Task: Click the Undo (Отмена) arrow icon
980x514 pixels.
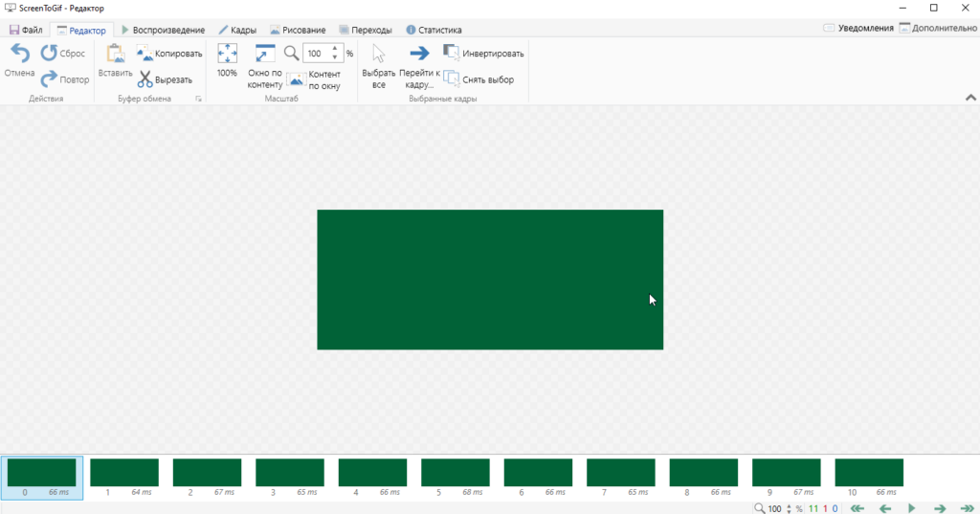Action: (20, 54)
